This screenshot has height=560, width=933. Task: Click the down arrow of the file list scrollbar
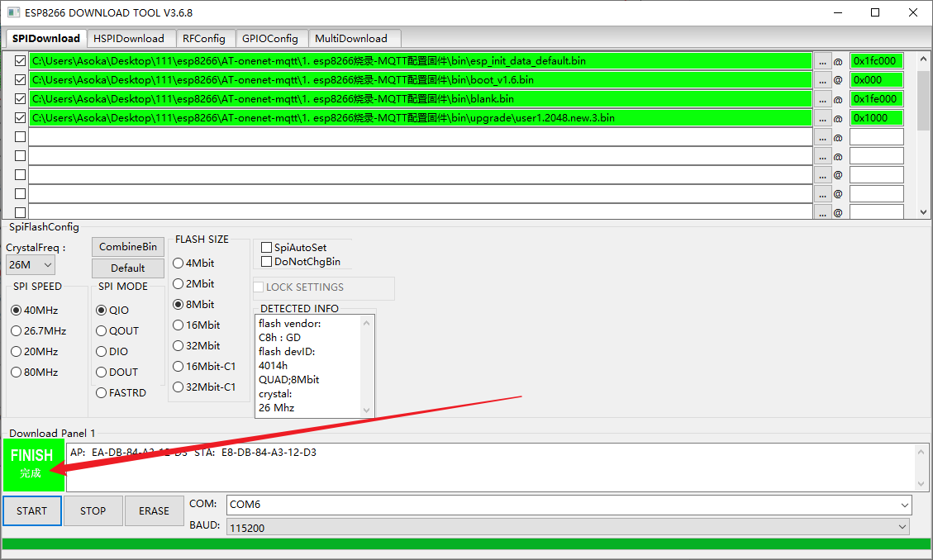[923, 212]
